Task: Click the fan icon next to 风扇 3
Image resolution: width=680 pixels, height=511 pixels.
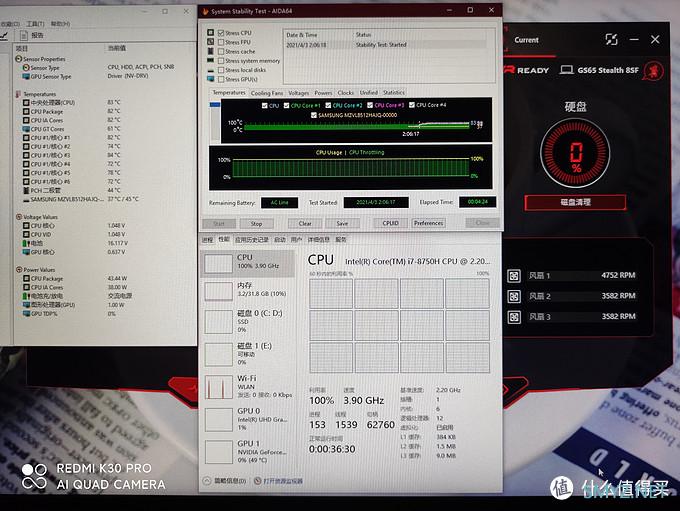Action: (514, 317)
